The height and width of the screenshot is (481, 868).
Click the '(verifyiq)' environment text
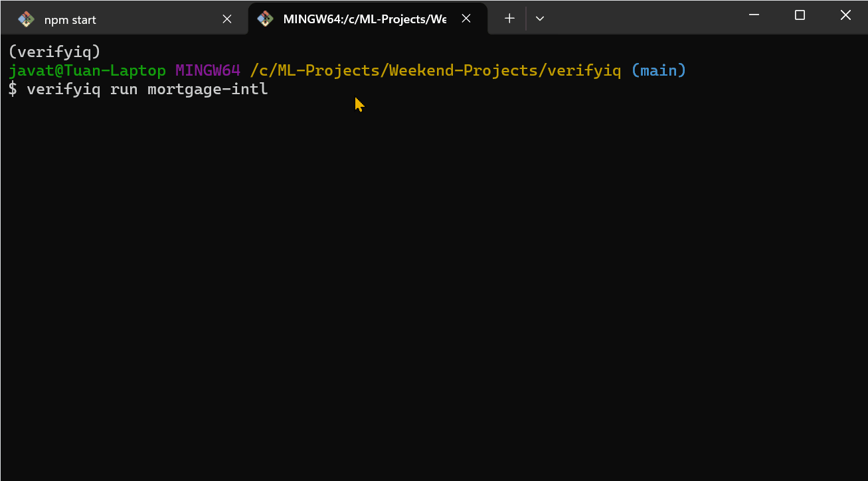tap(54, 51)
